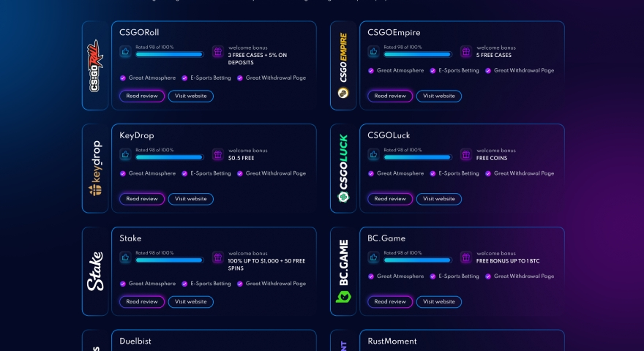
Task: Click '$0.5 FREE' bonus text
Action: pos(241,158)
